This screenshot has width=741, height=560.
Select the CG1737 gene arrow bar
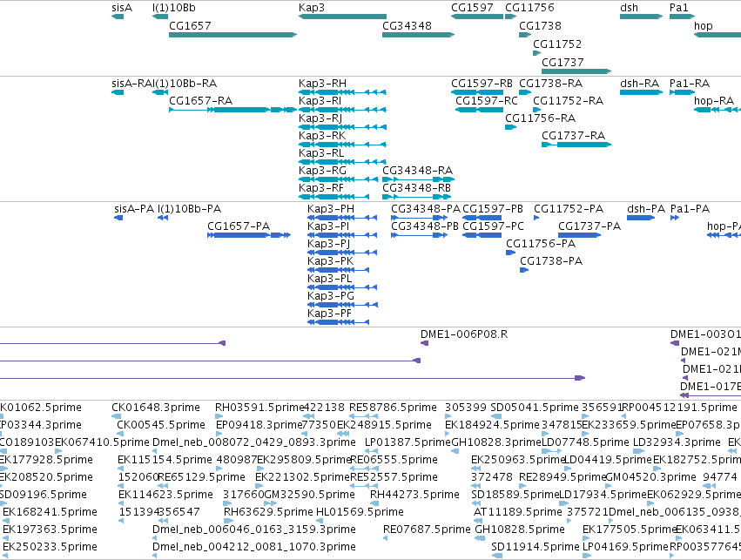(576, 71)
